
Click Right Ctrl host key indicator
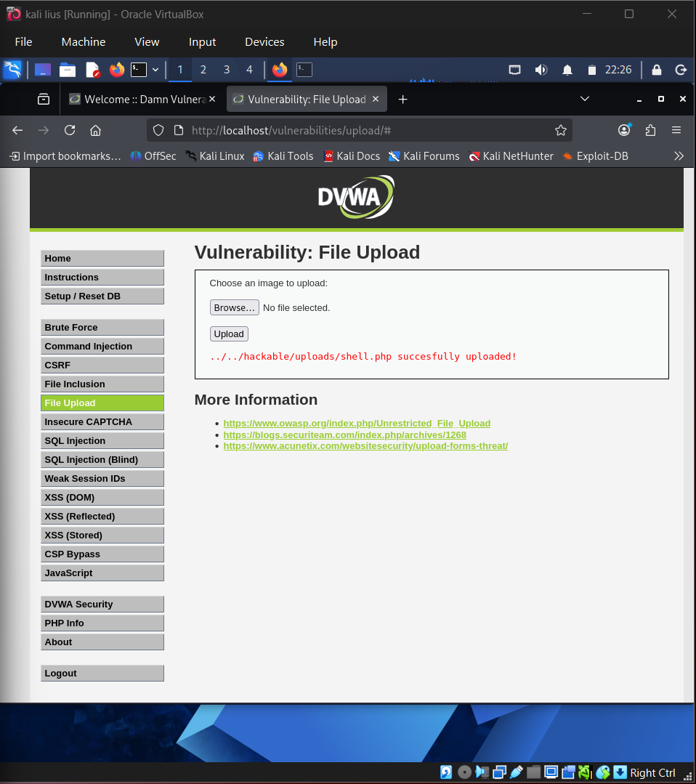[x=652, y=773]
